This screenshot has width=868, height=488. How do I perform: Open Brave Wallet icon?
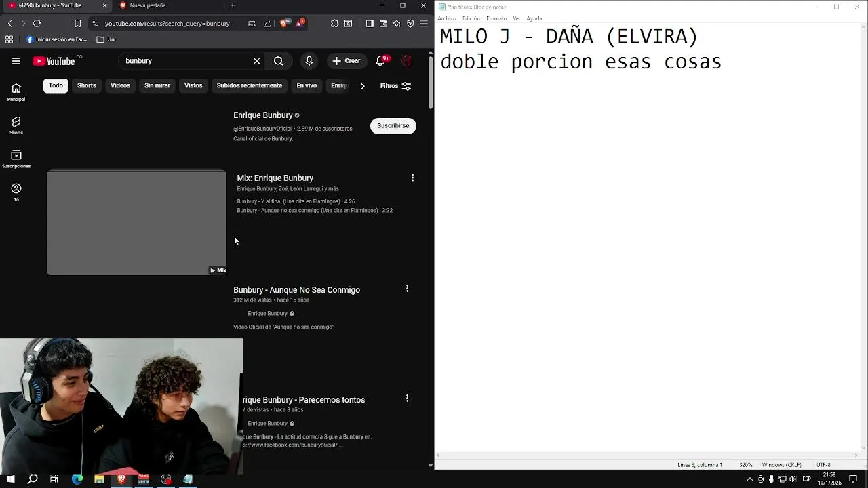coord(383,23)
